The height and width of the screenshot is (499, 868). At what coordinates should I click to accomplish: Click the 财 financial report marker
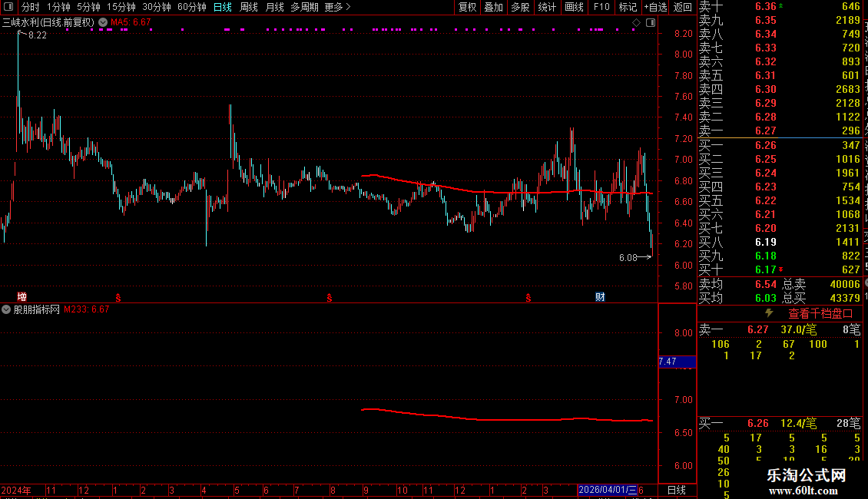point(600,296)
